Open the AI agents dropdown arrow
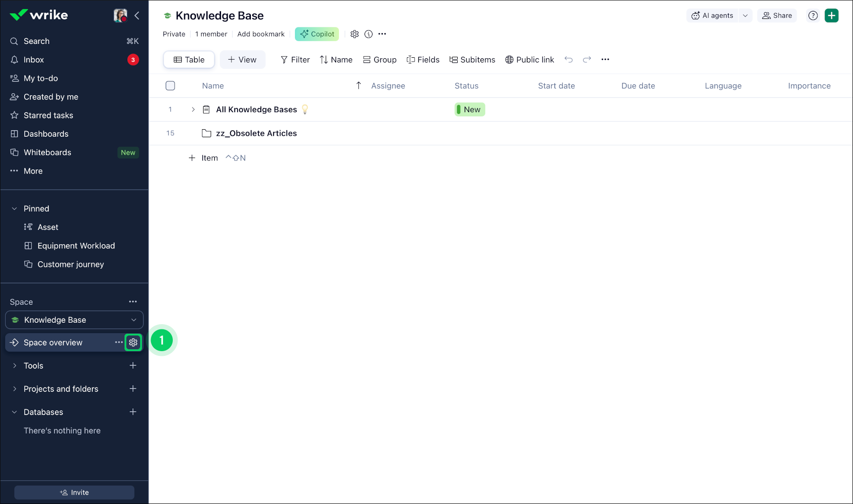The image size is (853, 504). click(745, 16)
